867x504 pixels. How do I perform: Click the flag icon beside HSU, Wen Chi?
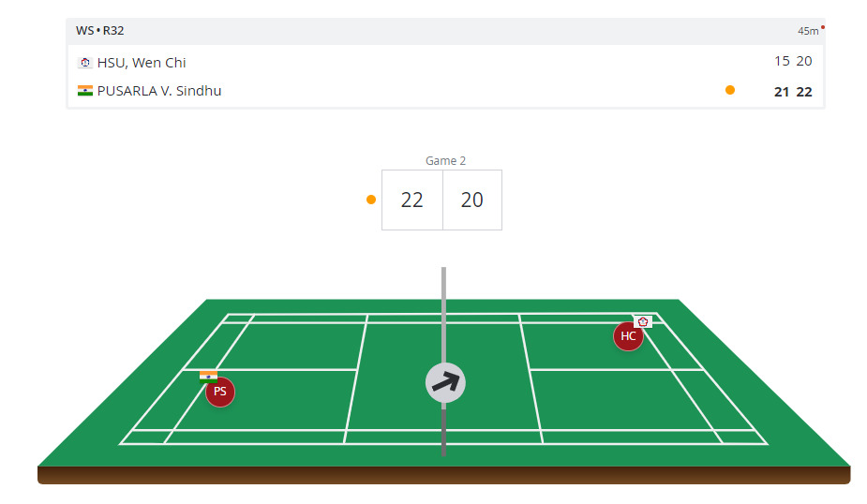85,63
